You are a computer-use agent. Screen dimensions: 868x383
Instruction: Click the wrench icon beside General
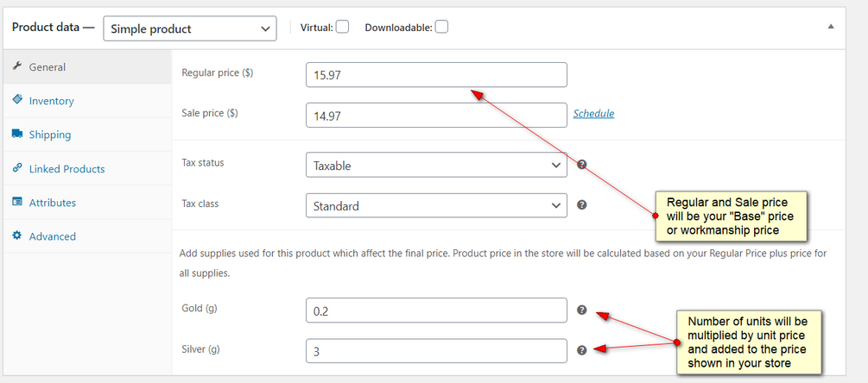[17, 66]
